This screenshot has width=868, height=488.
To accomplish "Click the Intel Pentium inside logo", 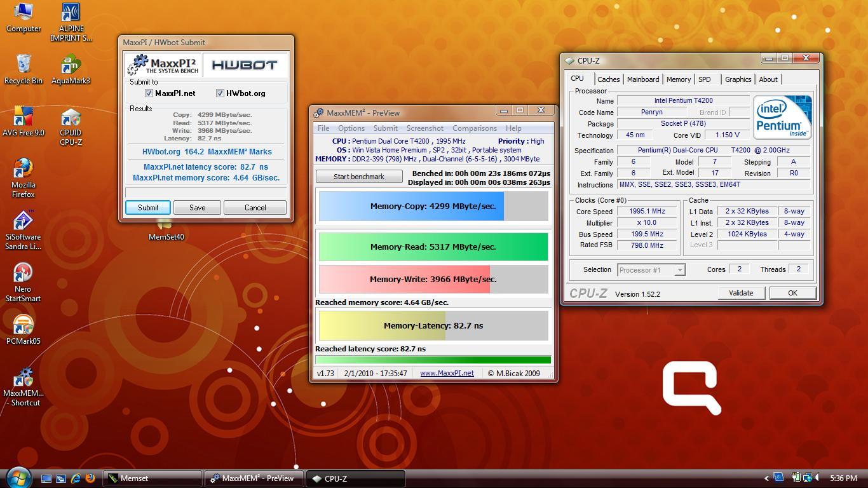I will click(x=782, y=117).
